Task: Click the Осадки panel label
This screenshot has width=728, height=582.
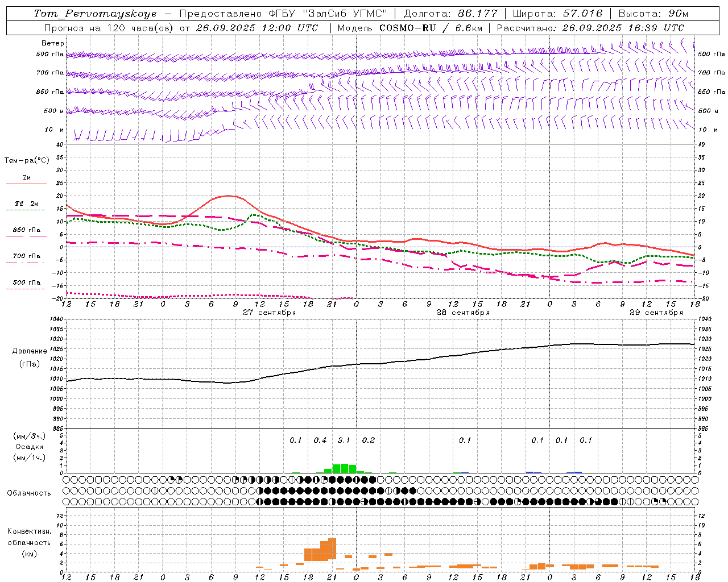Action: pyautogui.click(x=29, y=447)
